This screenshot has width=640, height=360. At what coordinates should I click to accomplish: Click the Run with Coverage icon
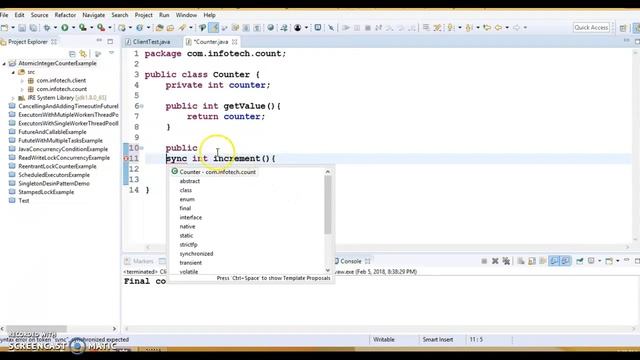point(83,28)
